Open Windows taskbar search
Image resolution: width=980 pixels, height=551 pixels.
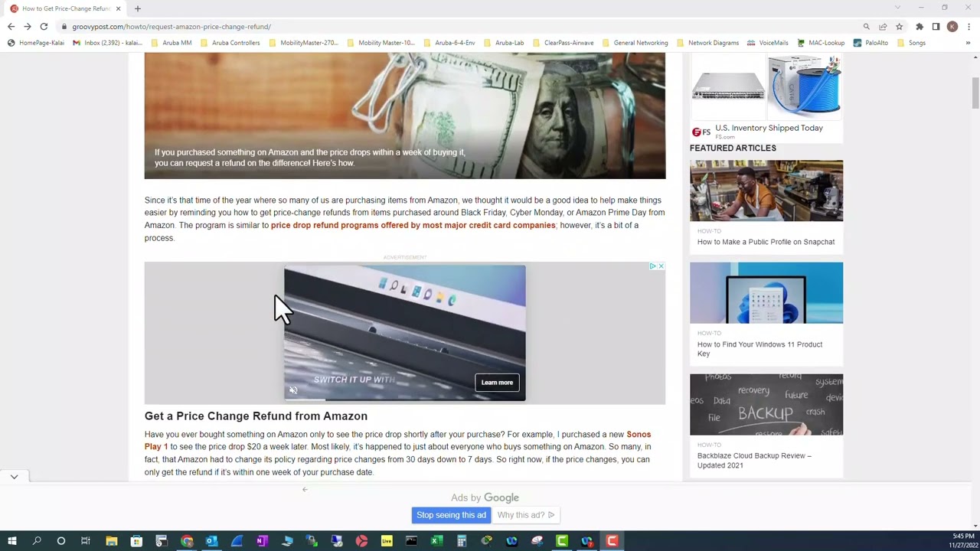point(37,542)
